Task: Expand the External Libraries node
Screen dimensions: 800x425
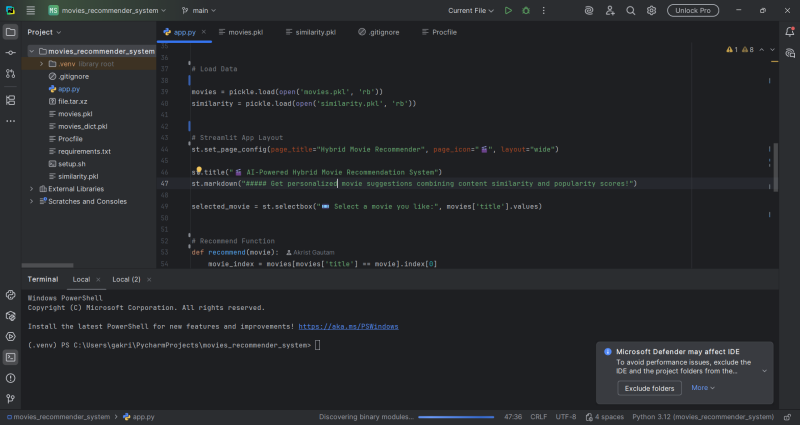Action: point(31,188)
